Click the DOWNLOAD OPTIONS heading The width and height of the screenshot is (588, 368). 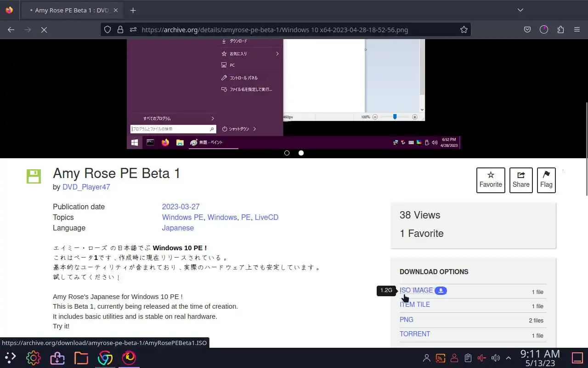[x=434, y=271]
